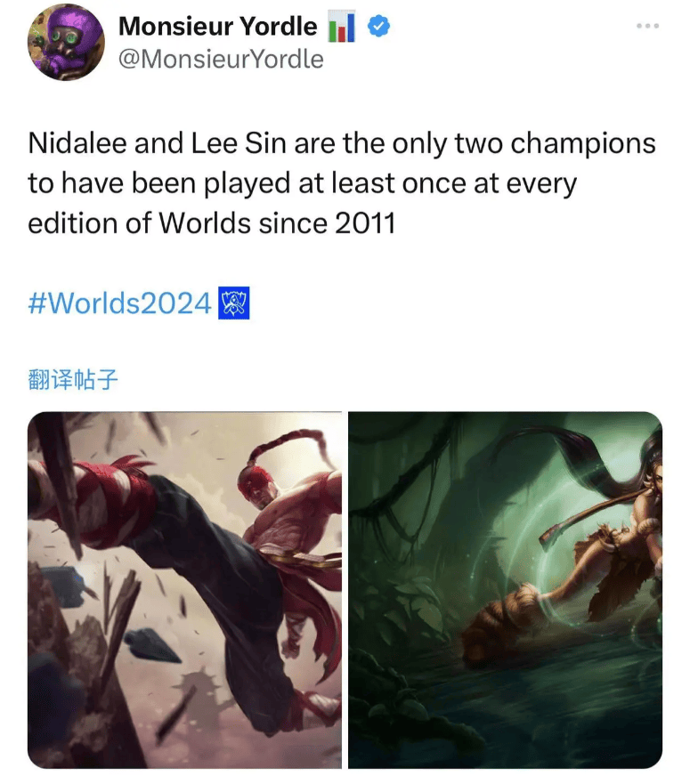Open the Nidalee jungle artwork image

point(506,590)
